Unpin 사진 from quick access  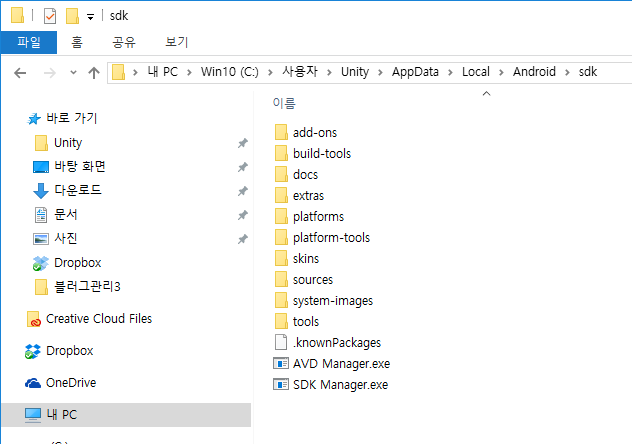243,239
